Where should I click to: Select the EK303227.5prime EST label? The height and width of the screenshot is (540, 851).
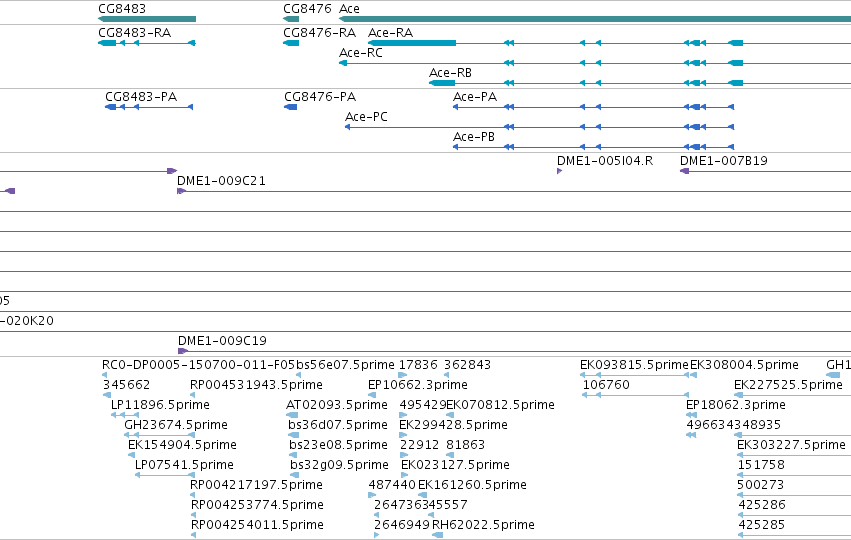pos(791,445)
